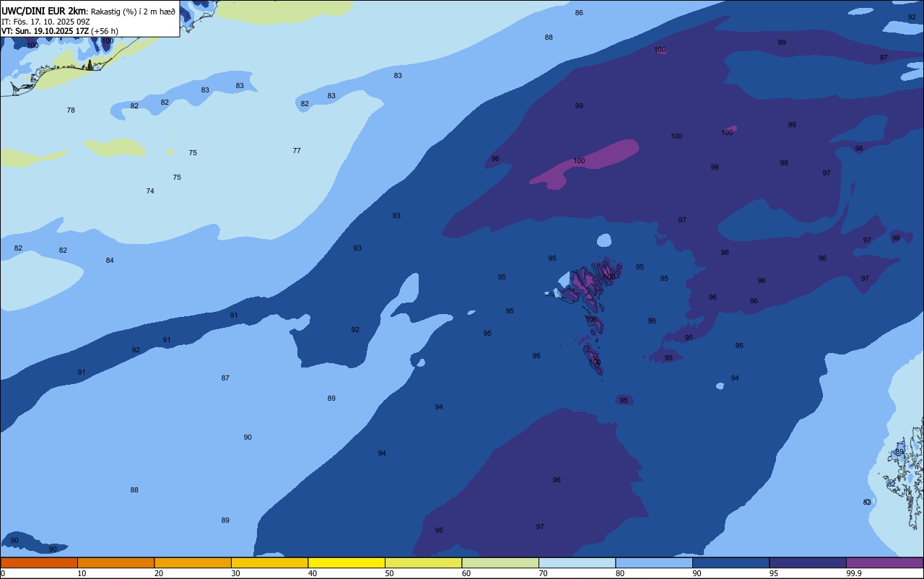Select the purple legend swatch above 99.9
Viewport: 924px width, 579px height.
click(x=884, y=562)
